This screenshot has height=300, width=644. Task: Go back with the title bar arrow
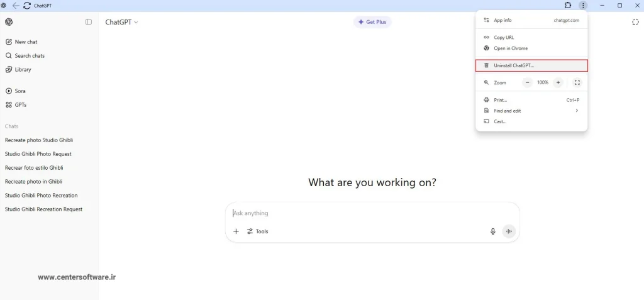pos(16,5)
